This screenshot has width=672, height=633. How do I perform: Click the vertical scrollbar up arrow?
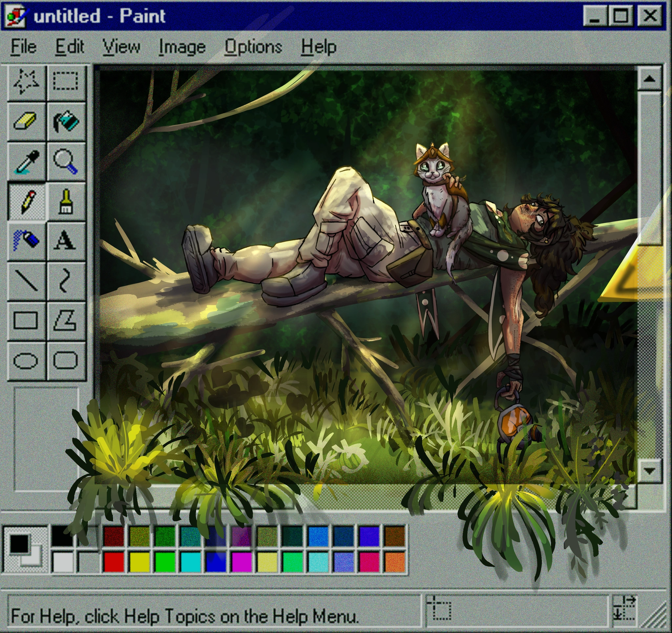(649, 79)
